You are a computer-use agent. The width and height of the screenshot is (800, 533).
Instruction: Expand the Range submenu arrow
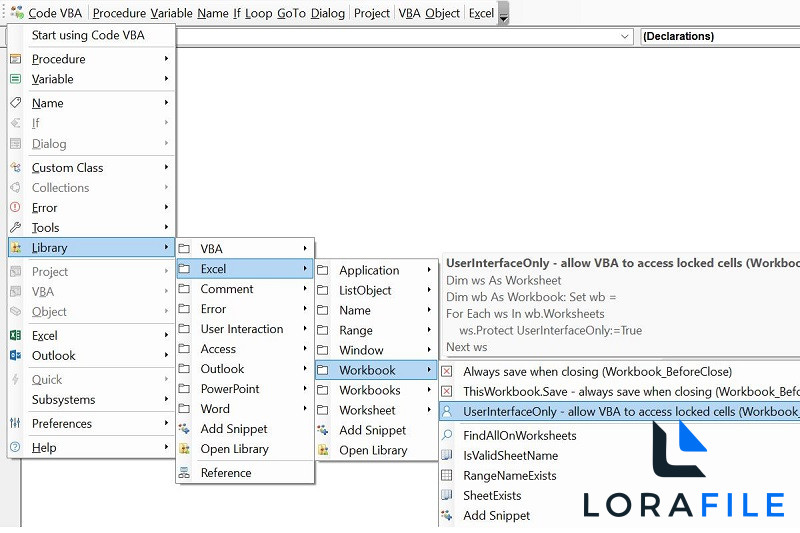429,330
